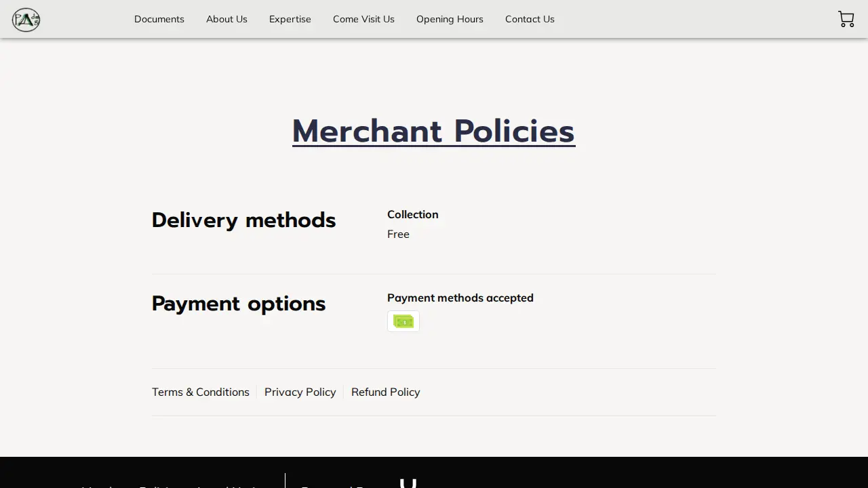Open the Privacy Policy link
This screenshot has height=488, width=868.
(300, 392)
